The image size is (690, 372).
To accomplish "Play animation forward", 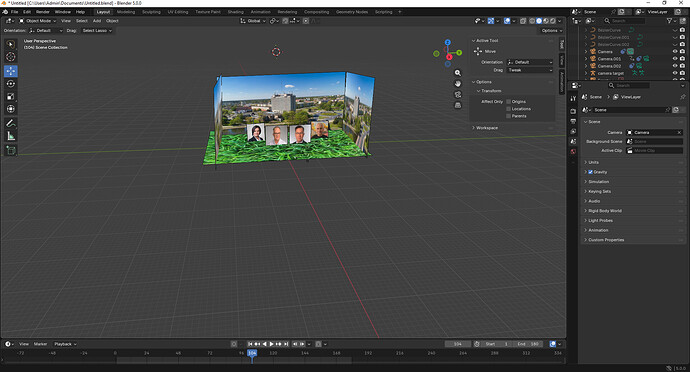I will coord(272,344).
